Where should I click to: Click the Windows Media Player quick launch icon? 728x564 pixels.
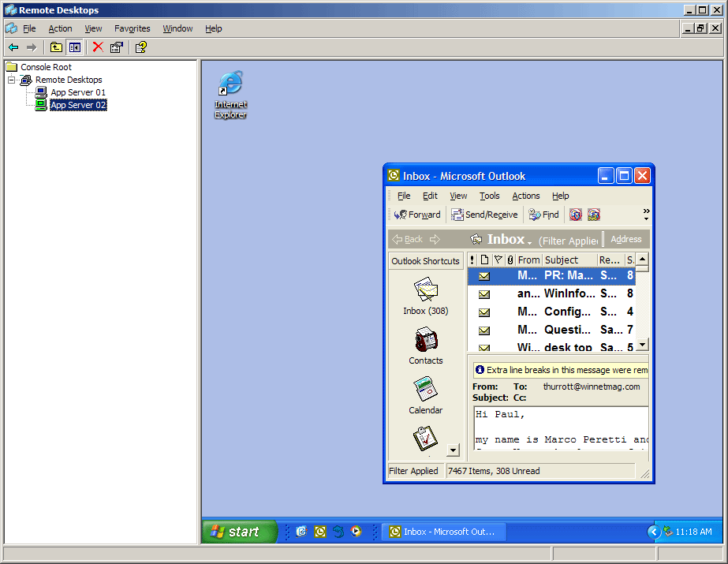tap(356, 532)
